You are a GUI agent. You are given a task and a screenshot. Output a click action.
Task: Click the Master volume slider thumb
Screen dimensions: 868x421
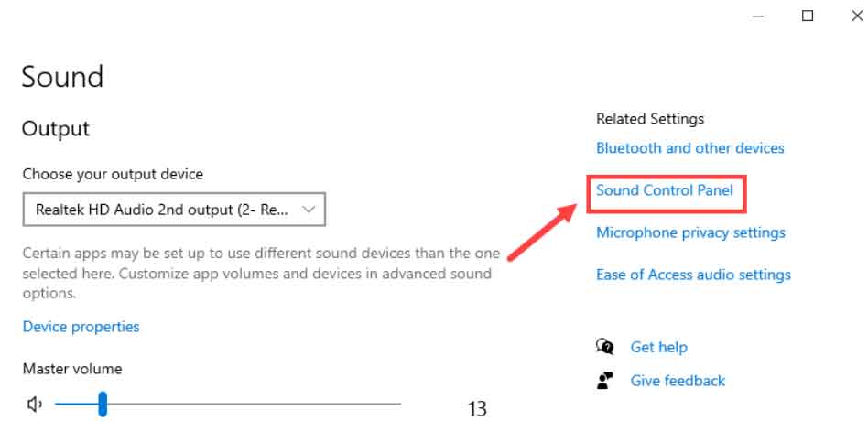tap(103, 404)
